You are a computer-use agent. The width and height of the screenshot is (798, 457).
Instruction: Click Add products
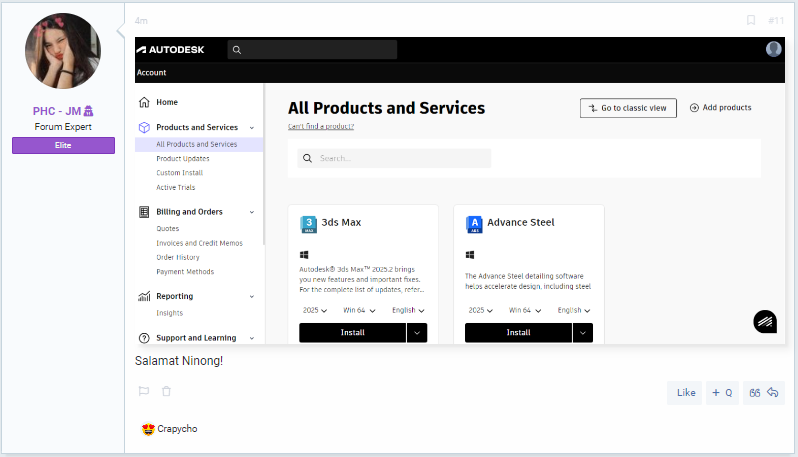[x=721, y=108]
